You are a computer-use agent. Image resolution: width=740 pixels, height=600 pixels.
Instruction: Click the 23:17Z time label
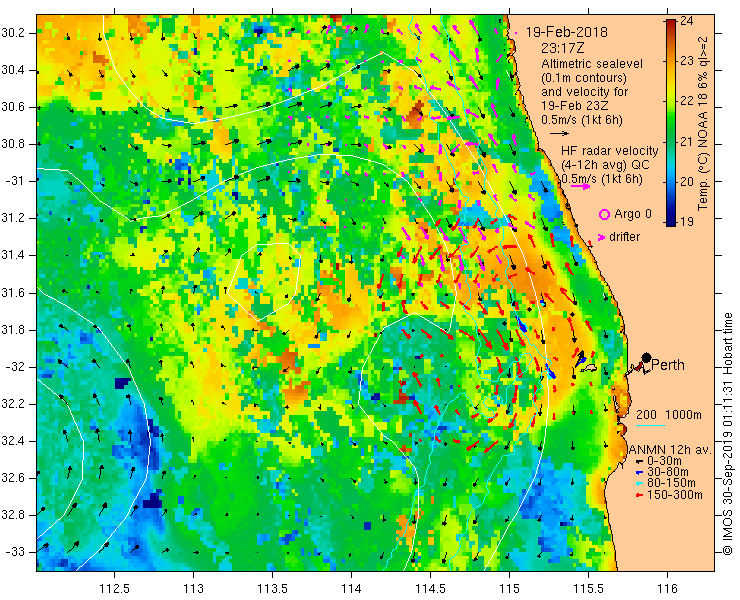pos(561,48)
